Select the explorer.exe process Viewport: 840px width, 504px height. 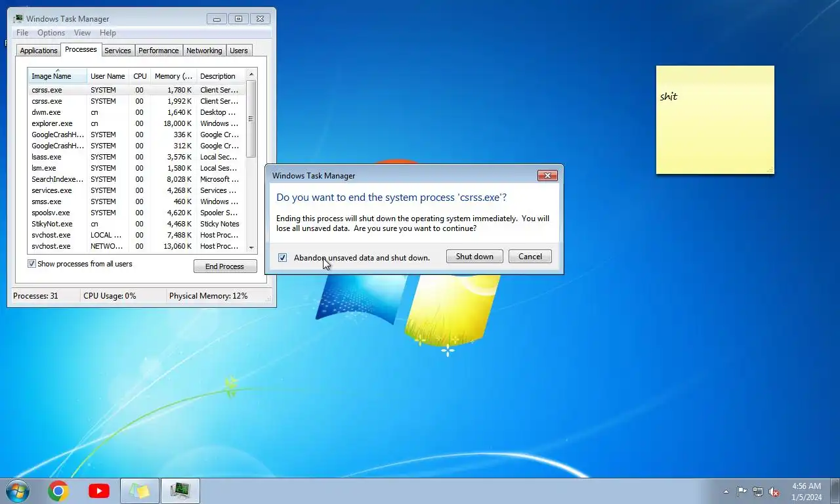pos(136,123)
